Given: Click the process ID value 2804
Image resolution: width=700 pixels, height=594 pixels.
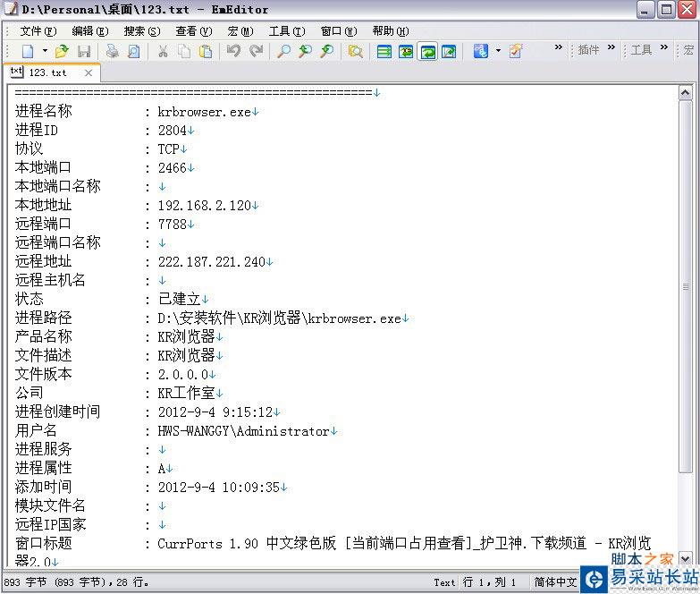Looking at the screenshot, I should 173,131.
